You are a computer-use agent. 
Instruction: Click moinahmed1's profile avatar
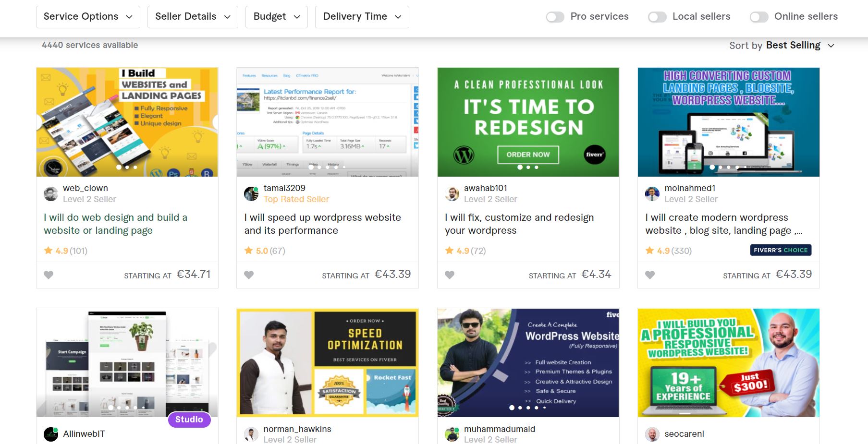click(x=652, y=194)
